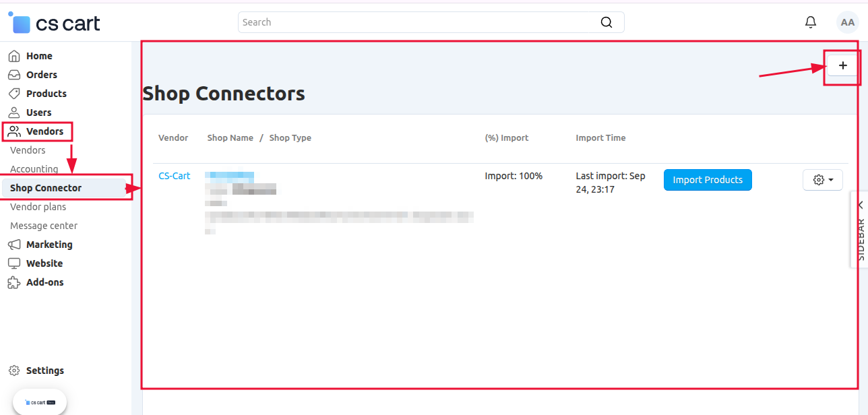Open the Marketing menu
The width and height of the screenshot is (868, 415).
click(49, 245)
